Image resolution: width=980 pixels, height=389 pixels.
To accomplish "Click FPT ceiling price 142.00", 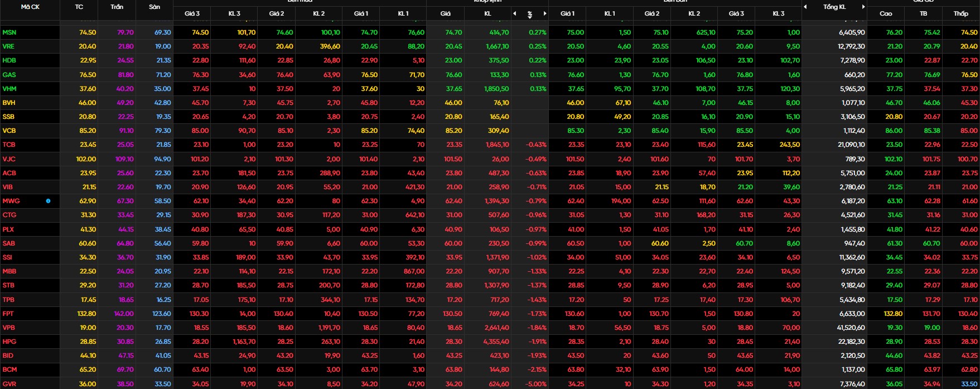I will pos(124,314).
